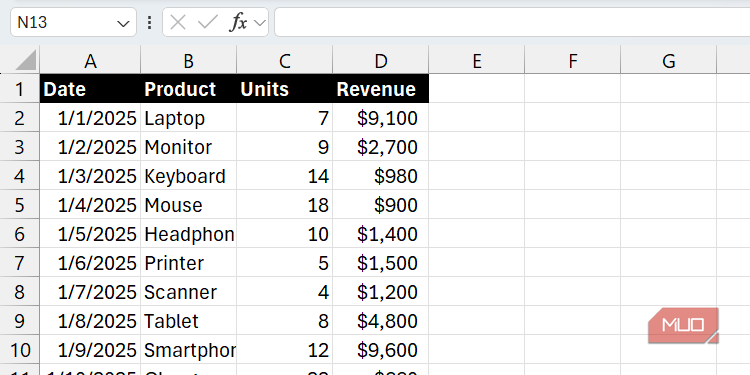Select column G header
This screenshot has width=750, height=375.
[x=669, y=60]
